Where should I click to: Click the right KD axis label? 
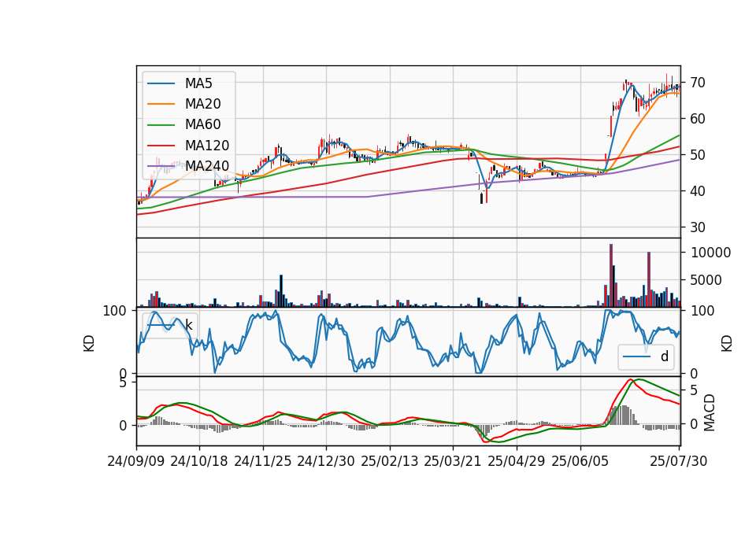coord(727,344)
